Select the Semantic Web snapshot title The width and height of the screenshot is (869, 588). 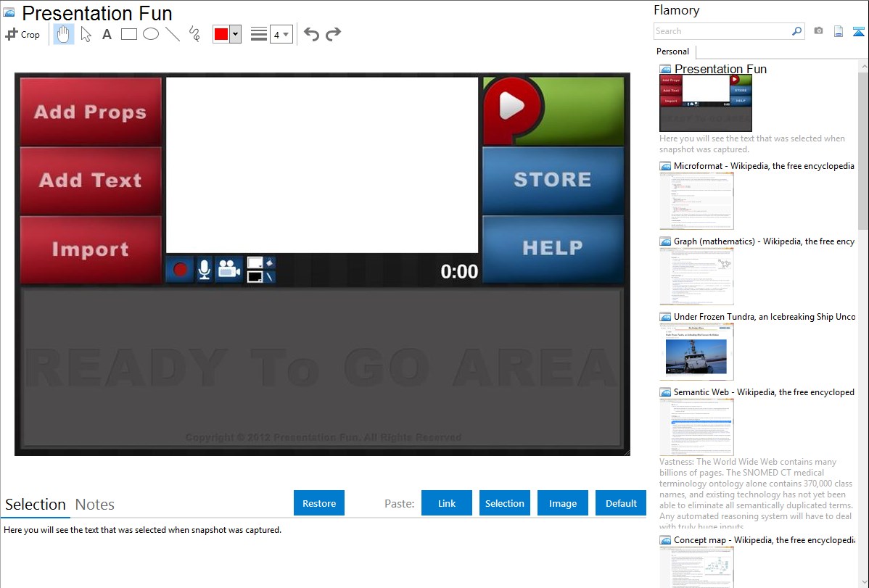click(x=764, y=392)
